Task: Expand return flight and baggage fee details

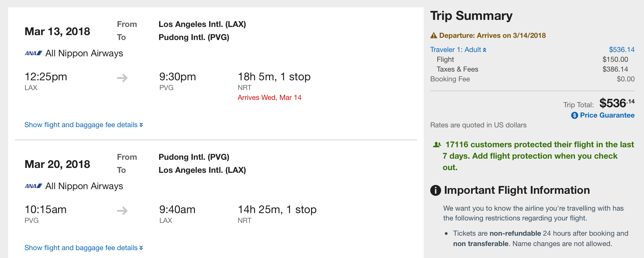Action: click(x=83, y=248)
